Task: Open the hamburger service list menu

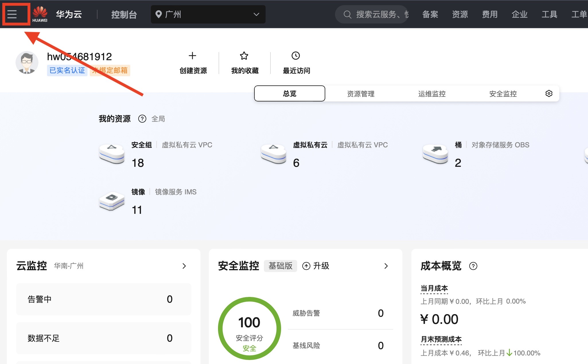Action: tap(12, 14)
